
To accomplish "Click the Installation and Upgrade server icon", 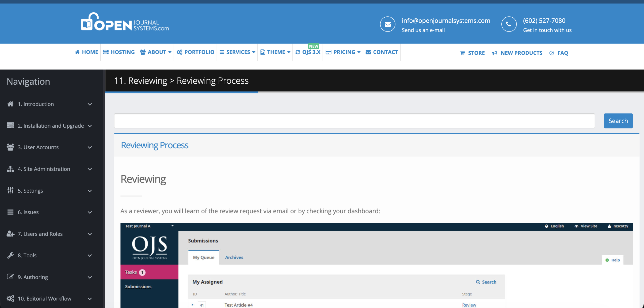I will (x=10, y=125).
